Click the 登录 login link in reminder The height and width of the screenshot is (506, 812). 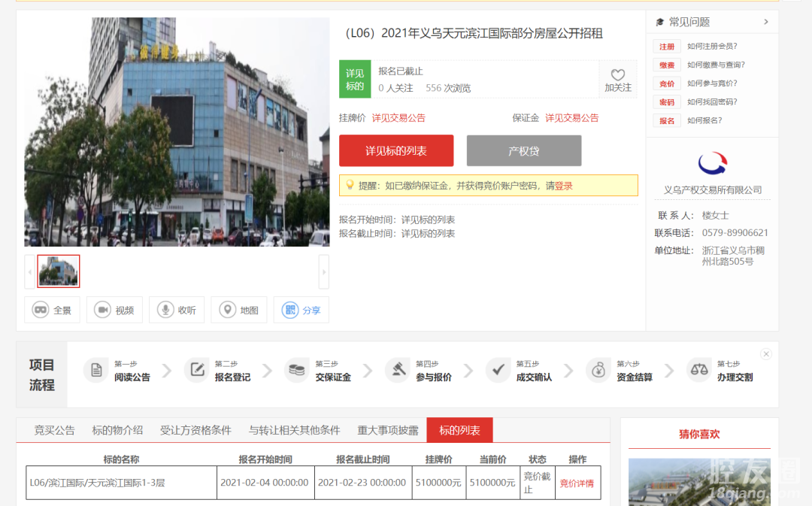[x=563, y=186]
